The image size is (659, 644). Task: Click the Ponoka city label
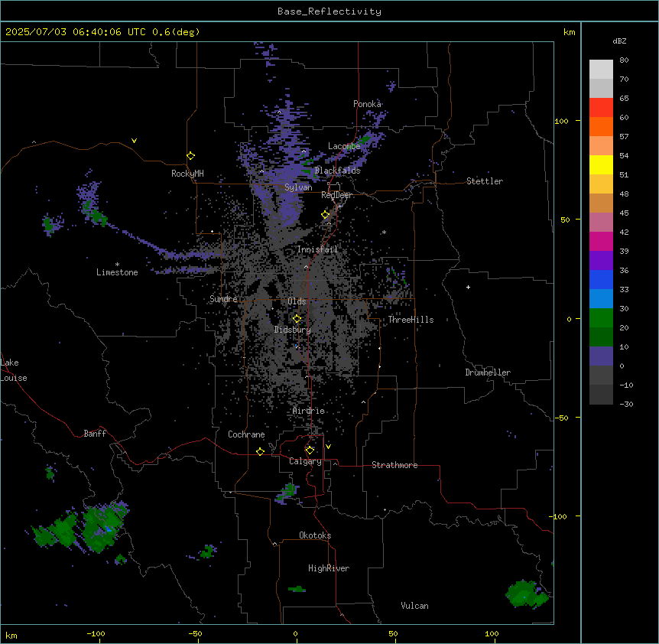point(367,104)
